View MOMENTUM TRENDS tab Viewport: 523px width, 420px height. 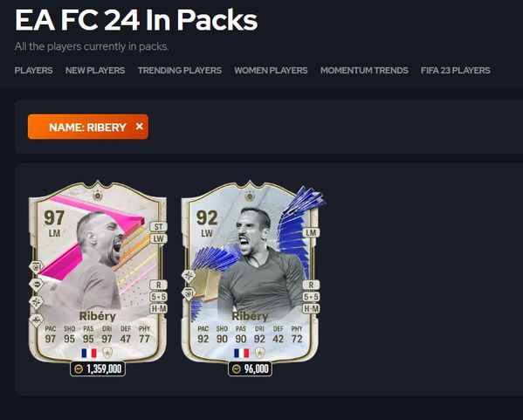[364, 71]
